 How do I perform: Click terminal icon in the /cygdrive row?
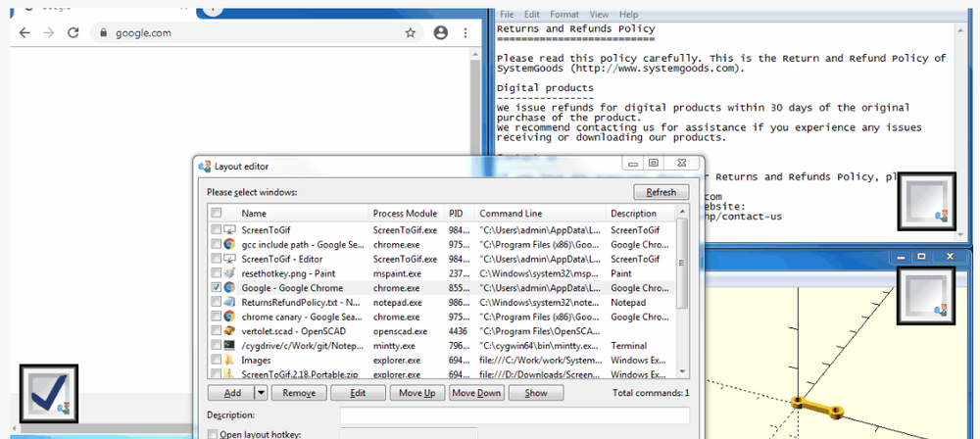(229, 345)
